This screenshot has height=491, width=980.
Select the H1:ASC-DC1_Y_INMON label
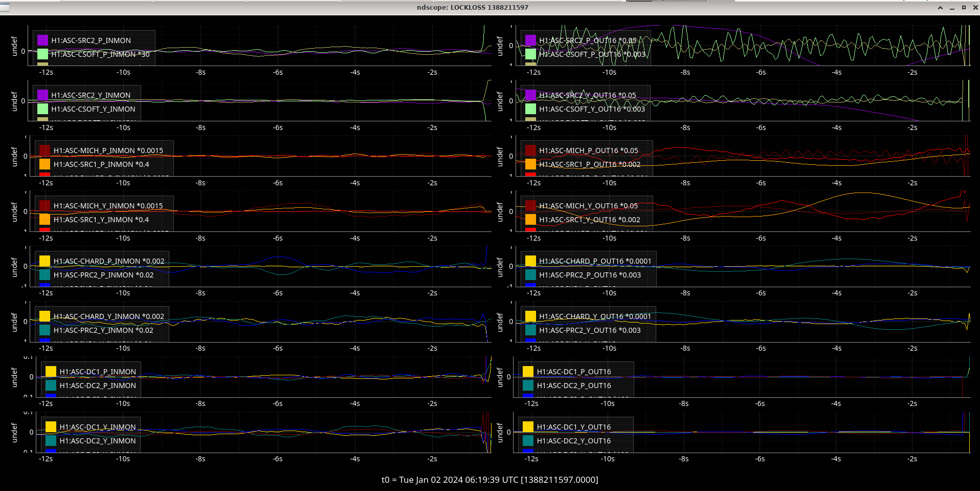[98, 427]
